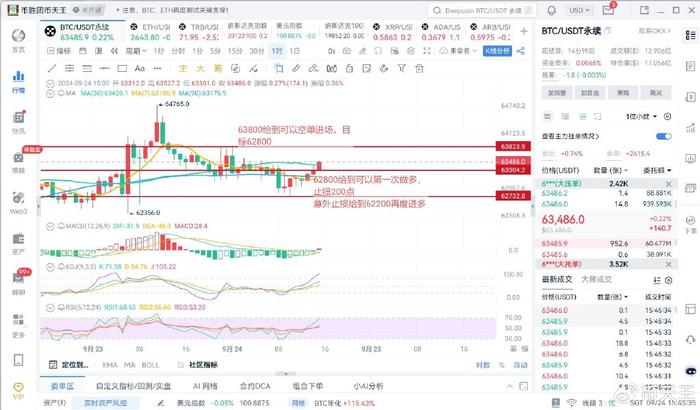Viewport: 700px width, 410px height.
Task: Click the 指标 indicators toolbar button
Action: [59, 51]
